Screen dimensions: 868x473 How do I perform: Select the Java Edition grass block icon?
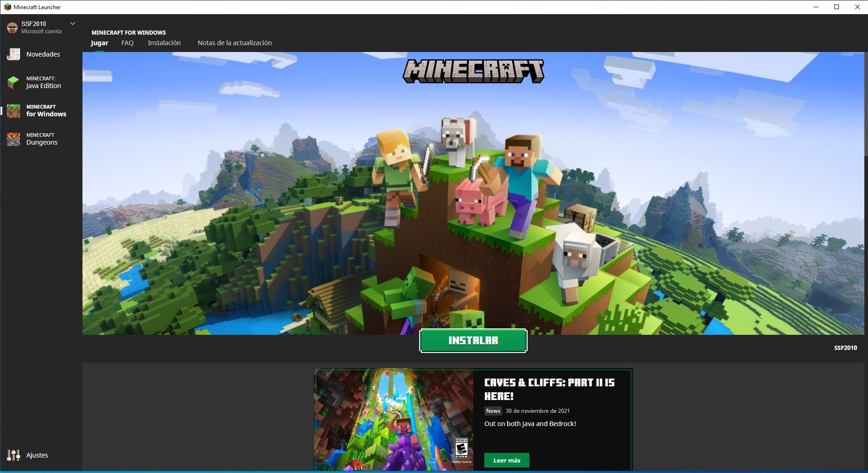13,83
